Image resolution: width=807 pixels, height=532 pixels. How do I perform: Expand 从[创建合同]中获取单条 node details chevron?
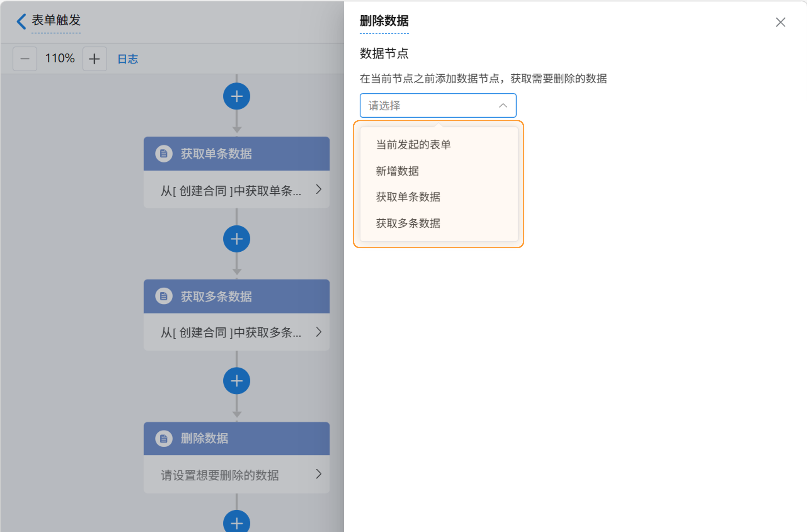pyautogui.click(x=318, y=189)
